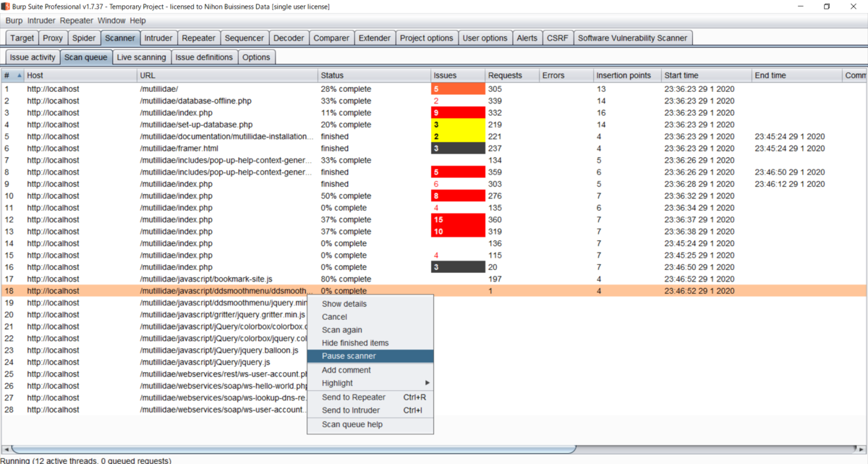Switch to the Target tab

[22, 38]
